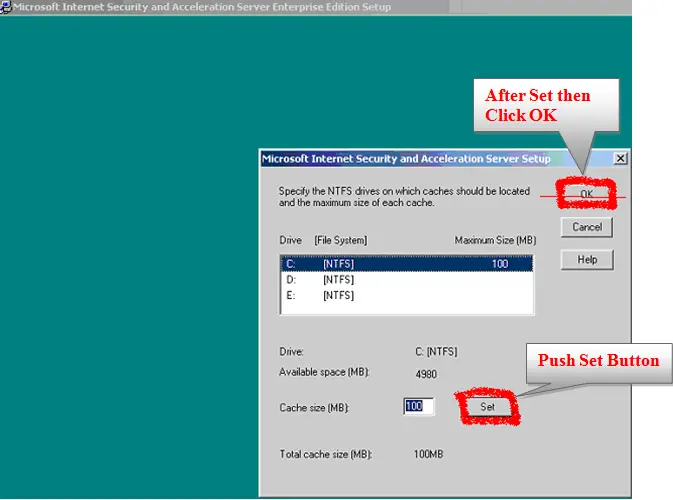Click the 100 value in the C: row
Screen dimensions: 673x500
click(x=500, y=264)
